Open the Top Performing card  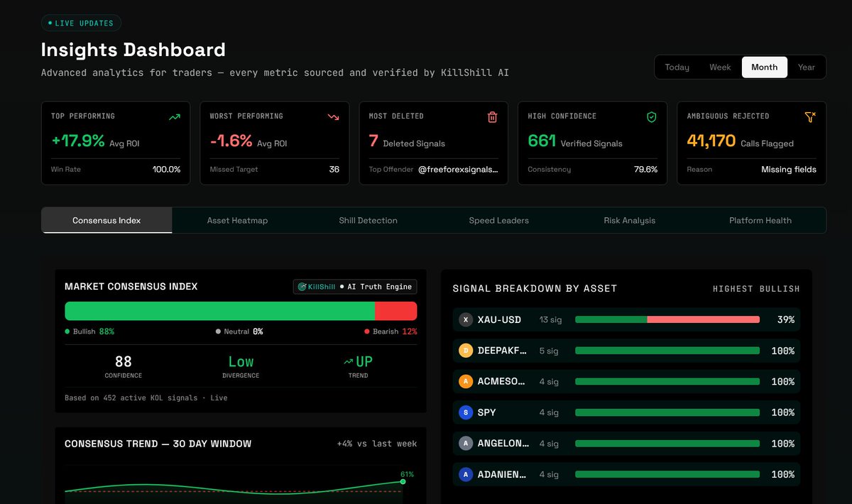(116, 143)
